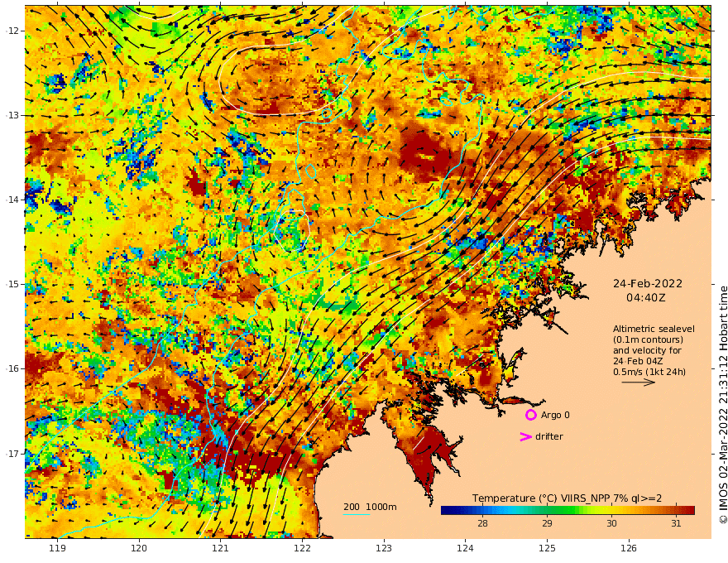Screen dimensions: 728x563
Task: Click the magenta Argo circle marker
Action: [x=530, y=415]
